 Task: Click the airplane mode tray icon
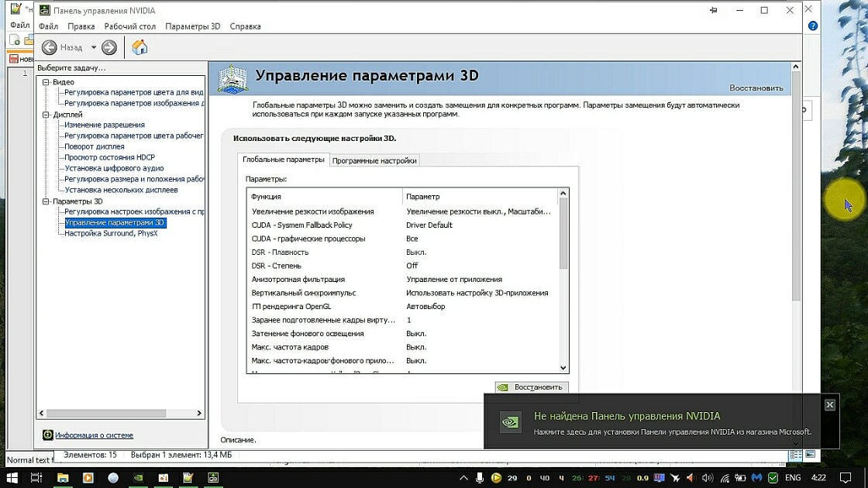pos(675,477)
